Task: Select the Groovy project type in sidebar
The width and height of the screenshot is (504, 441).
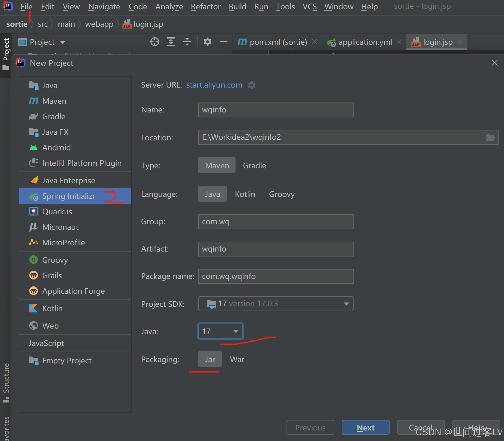Action: (x=75, y=260)
